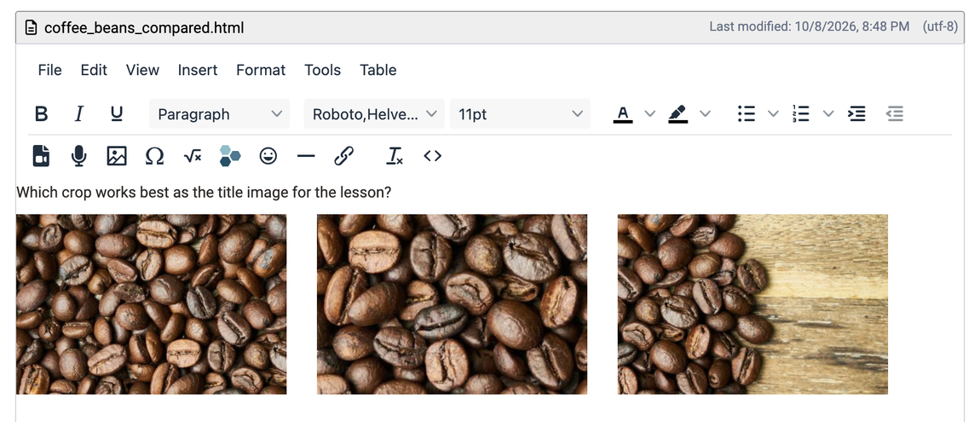Insert or edit a link

coord(343,156)
